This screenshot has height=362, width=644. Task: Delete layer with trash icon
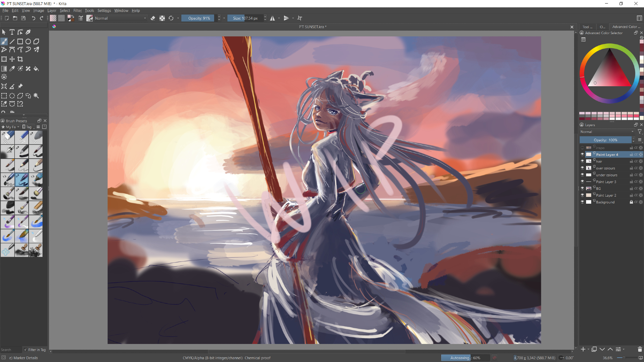point(639,349)
